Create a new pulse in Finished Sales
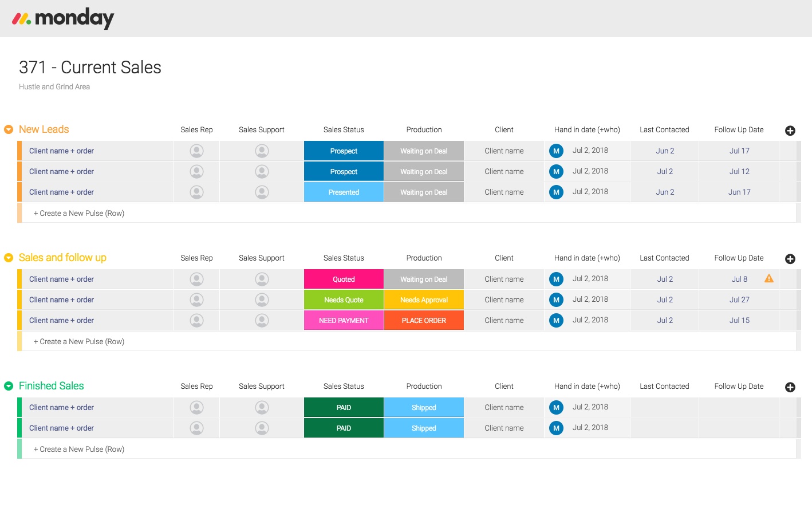This screenshot has height=524, width=812. click(x=79, y=450)
